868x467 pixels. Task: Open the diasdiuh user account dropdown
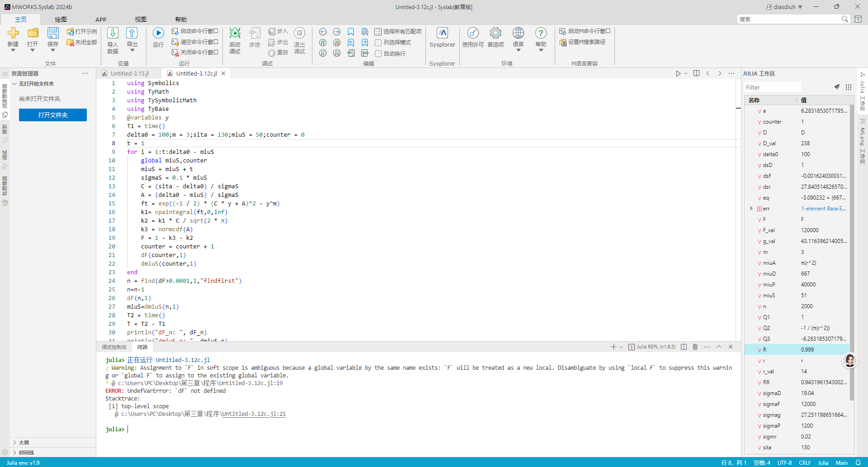click(784, 7)
